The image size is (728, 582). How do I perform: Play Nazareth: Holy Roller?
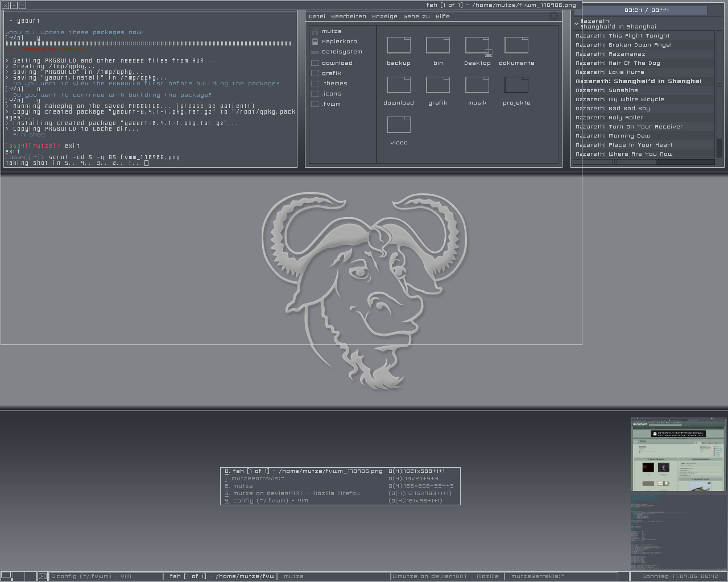click(644, 118)
